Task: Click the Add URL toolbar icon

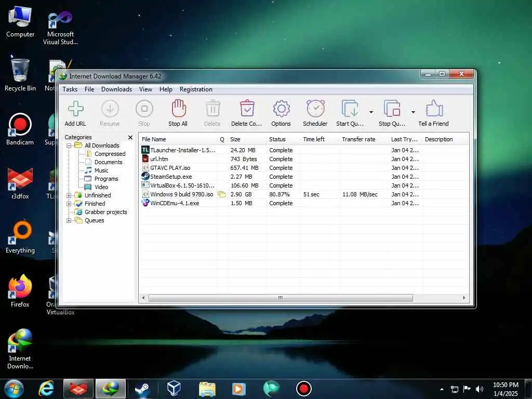Action: (75, 109)
